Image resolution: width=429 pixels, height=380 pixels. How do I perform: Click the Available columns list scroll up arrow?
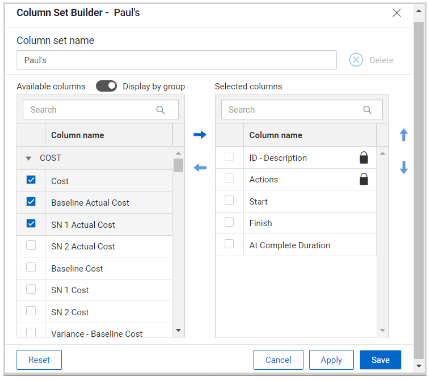pyautogui.click(x=178, y=153)
